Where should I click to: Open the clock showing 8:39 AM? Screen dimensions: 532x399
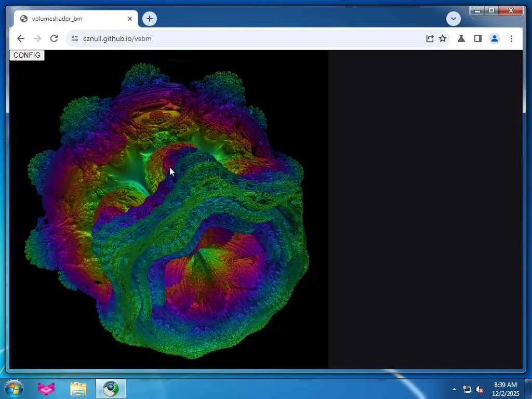click(506, 389)
